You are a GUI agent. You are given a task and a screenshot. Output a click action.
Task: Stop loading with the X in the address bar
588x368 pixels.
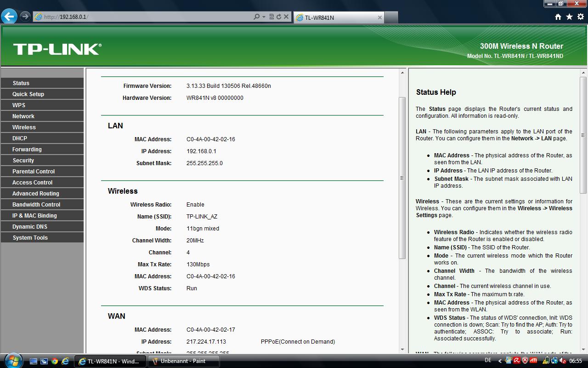(286, 17)
